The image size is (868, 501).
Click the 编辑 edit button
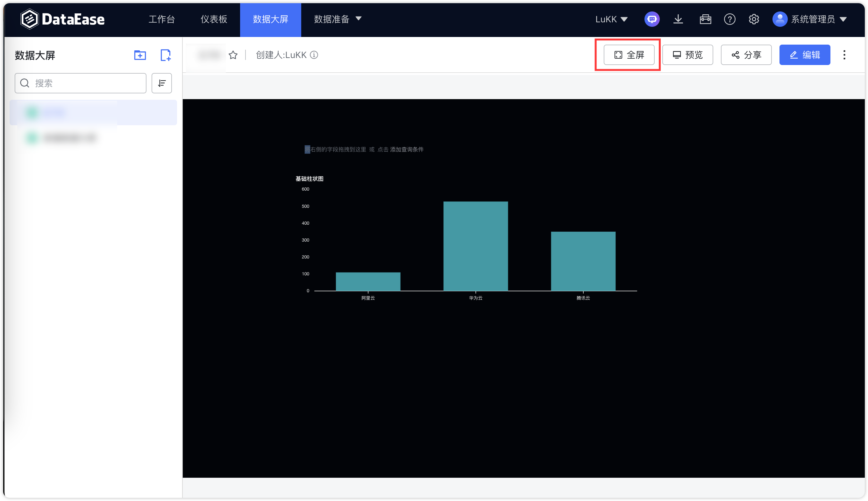coord(805,54)
